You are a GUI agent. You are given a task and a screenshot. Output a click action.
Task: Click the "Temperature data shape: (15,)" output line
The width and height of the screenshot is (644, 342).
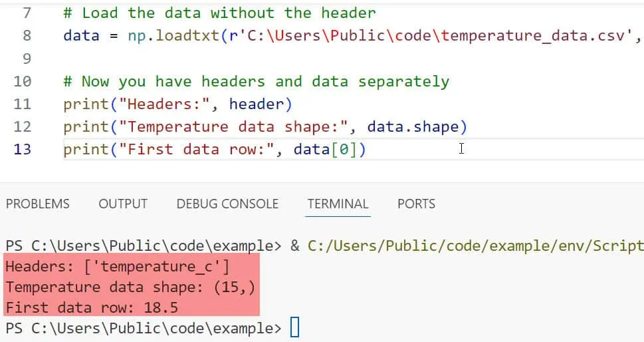[x=130, y=287]
